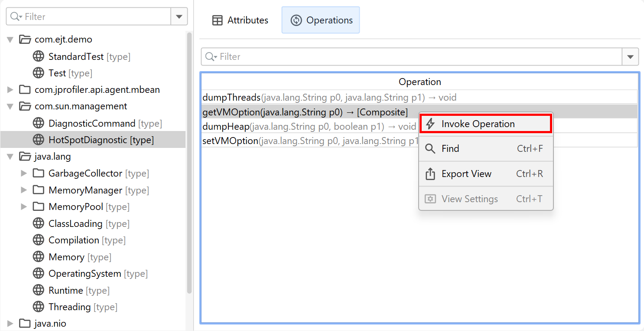Select the dumpThreads operation row
The image size is (644, 331).
pyautogui.click(x=329, y=98)
